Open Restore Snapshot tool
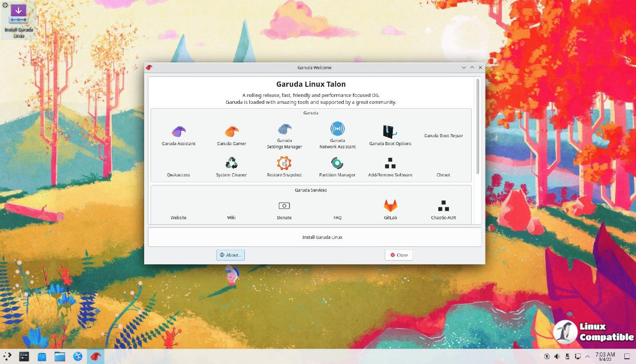The width and height of the screenshot is (636, 364). 284,166
